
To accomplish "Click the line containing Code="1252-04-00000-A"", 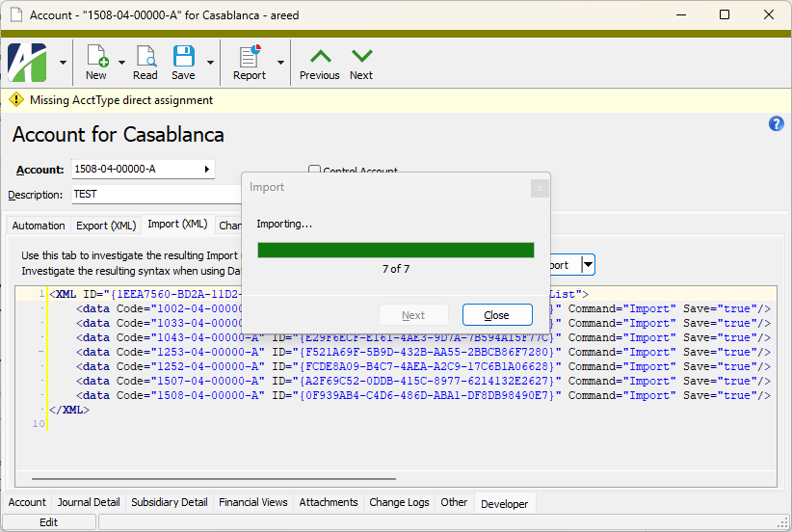I will (x=423, y=366).
